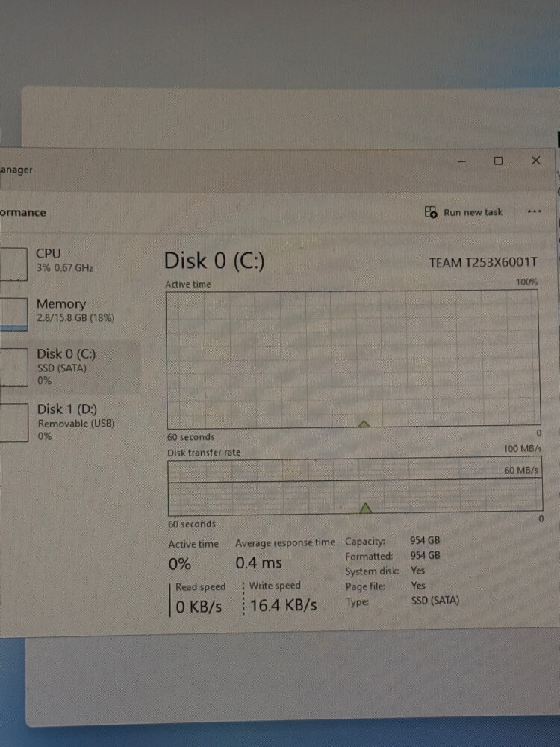
Task: Select Disk 0 (C:) in sidebar
Action: (70, 366)
